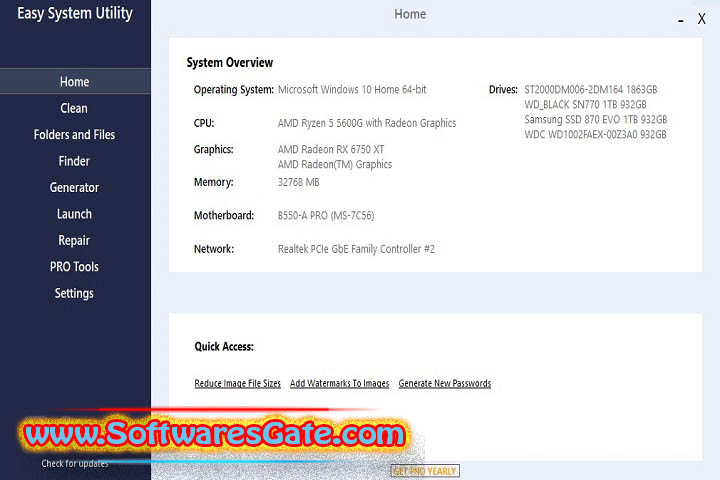Open PRO Tools in sidebar

click(74, 267)
